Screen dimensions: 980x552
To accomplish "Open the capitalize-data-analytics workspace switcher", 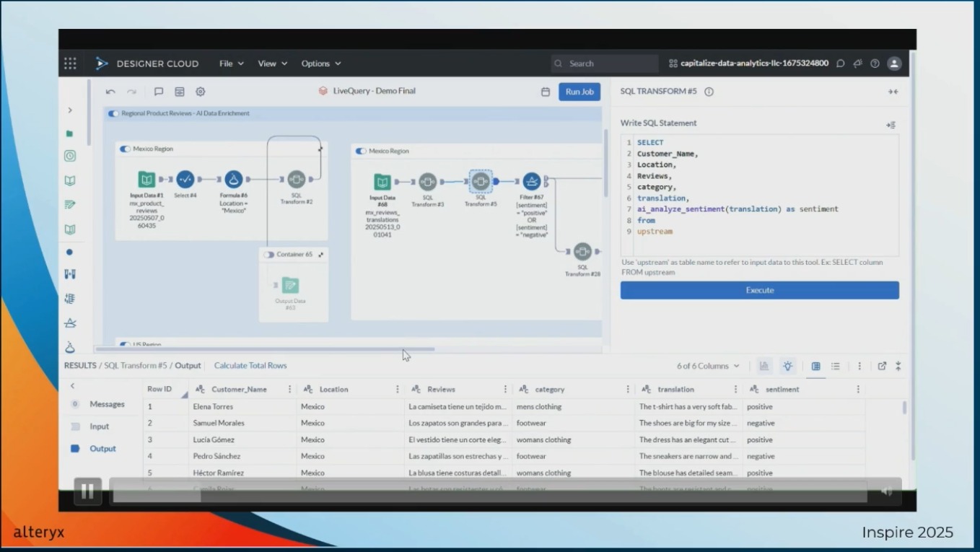I will point(748,63).
